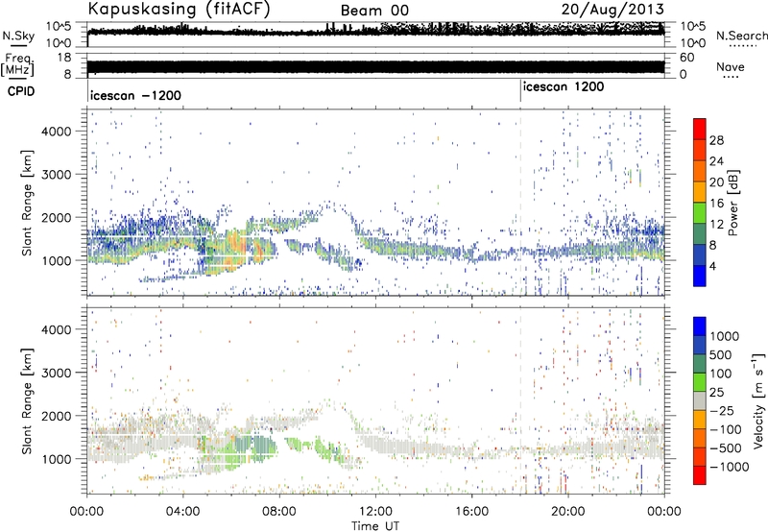Image resolution: width=768 pixels, height=532 pixels.
Task: Click the power panel 'Slant Range [km]' label
Action: [x=27, y=203]
